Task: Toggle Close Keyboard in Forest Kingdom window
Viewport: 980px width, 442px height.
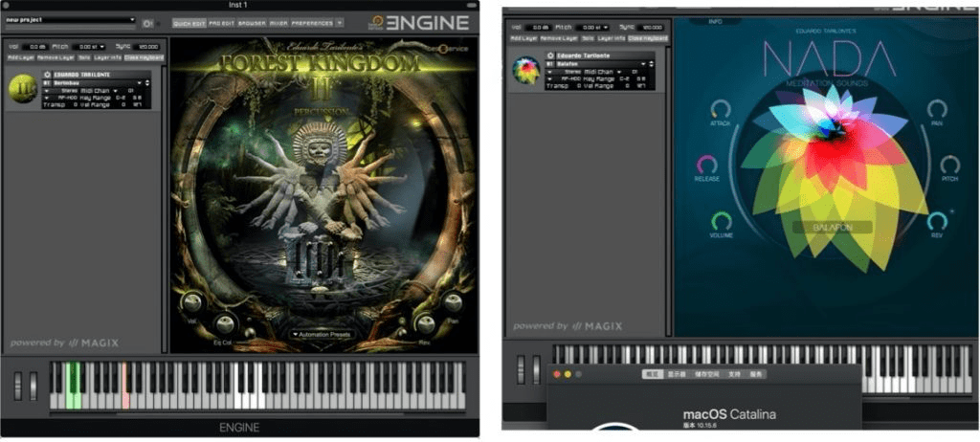Action: pyautogui.click(x=144, y=57)
